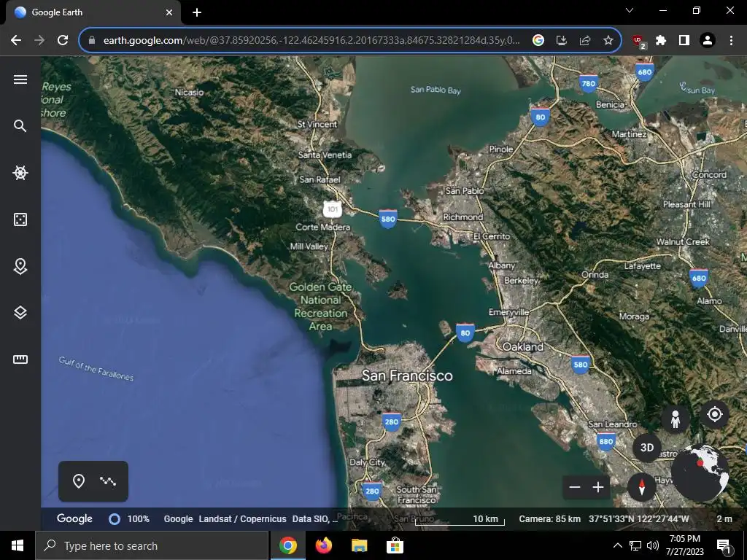
Task: Add a placemark with the pin button
Action: coord(79,481)
